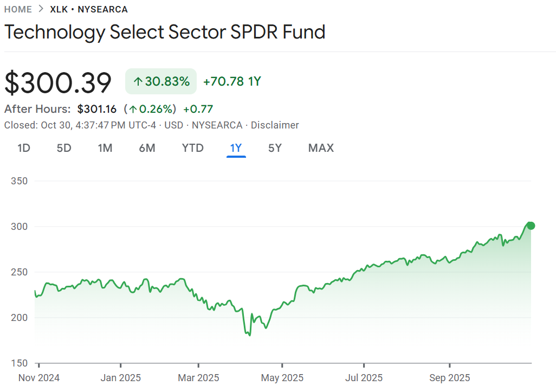Click the XLK • NYSEARCA breadcrumb

tap(89, 9)
